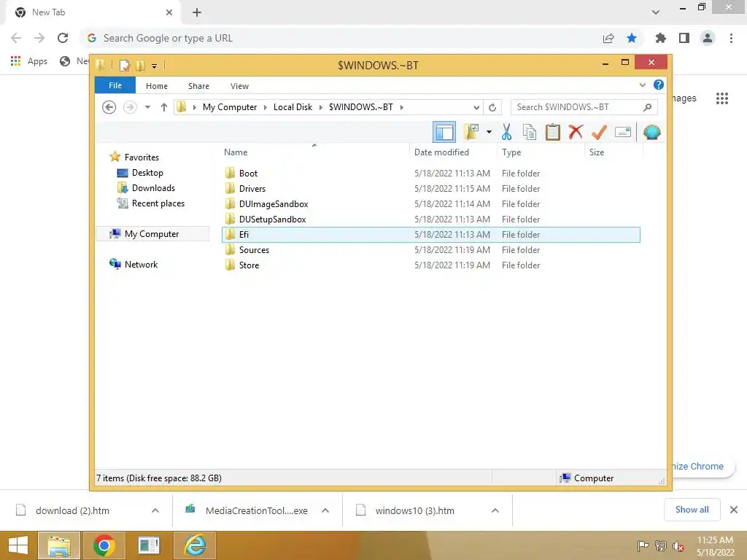Image resolution: width=747 pixels, height=560 pixels.
Task: Click the blue shell icon in toolbar
Action: pos(651,132)
